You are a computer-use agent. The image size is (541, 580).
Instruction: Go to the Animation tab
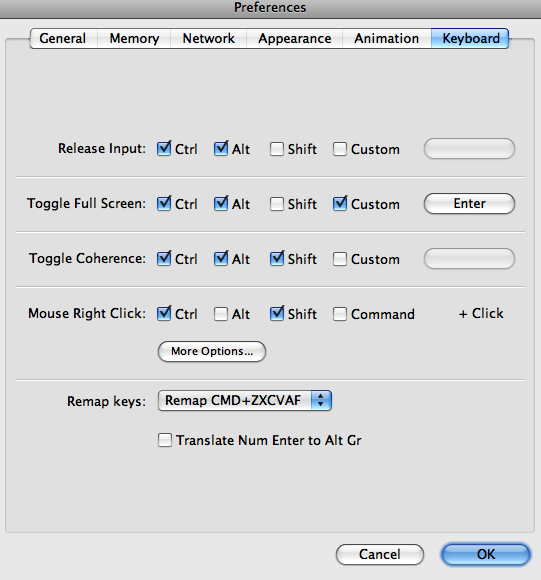(x=386, y=38)
